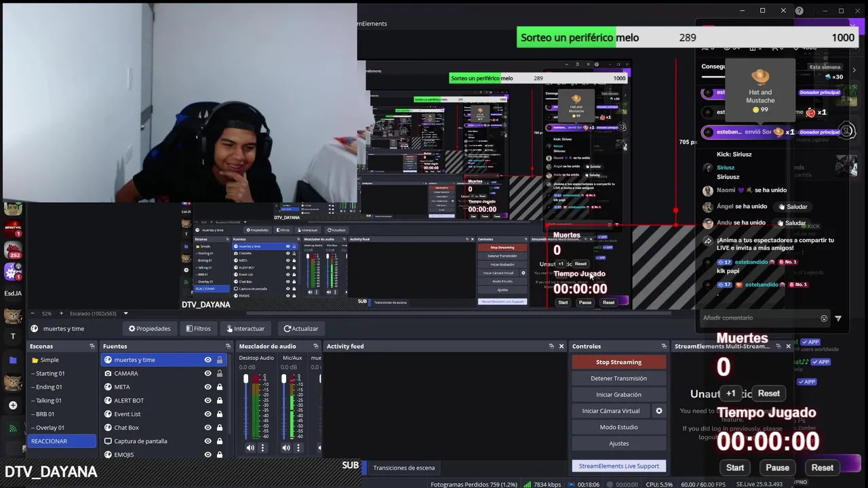
Task: Unlock the Event List source
Action: [220, 414]
